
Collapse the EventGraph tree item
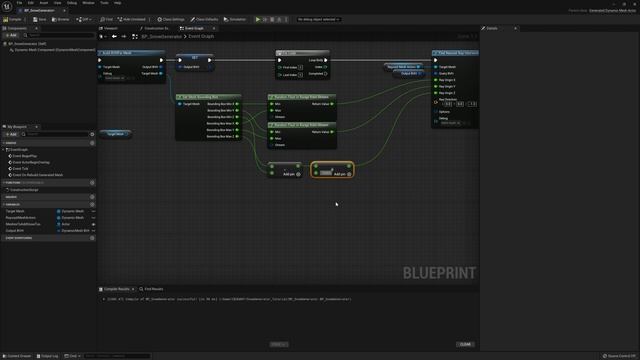pos(4,149)
